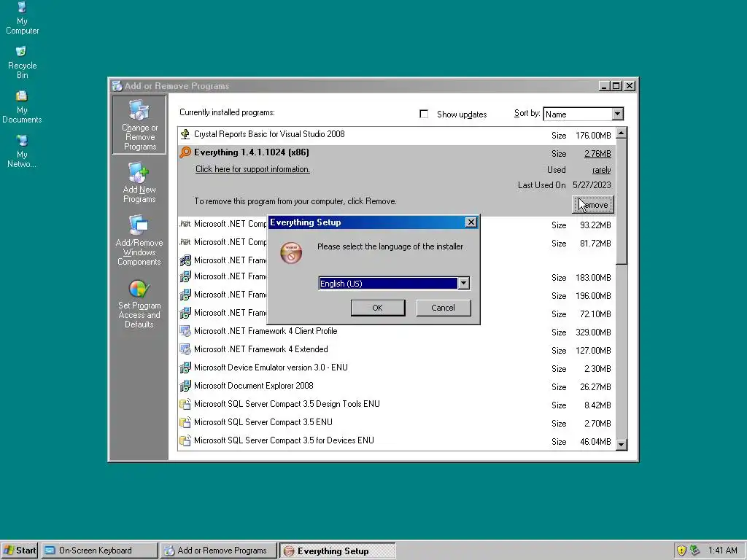Image resolution: width=747 pixels, height=560 pixels.
Task: Click the Microsoft Device Emulator version 3.0 icon
Action: [x=185, y=367]
